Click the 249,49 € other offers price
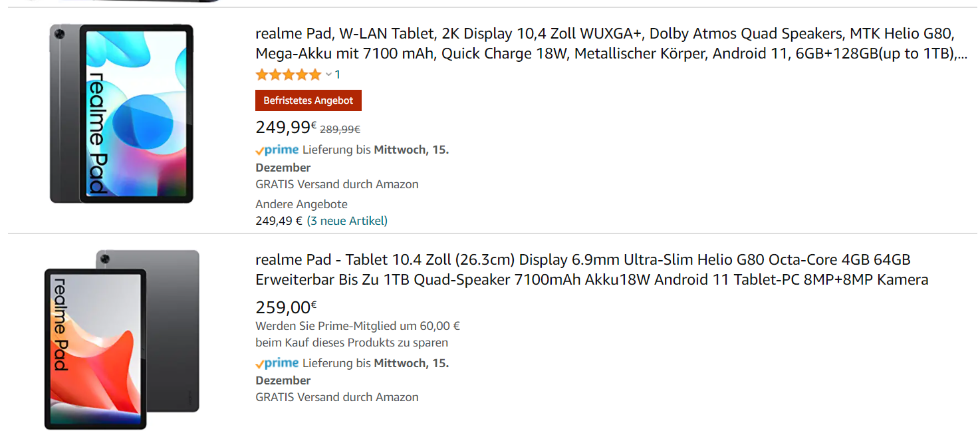The height and width of the screenshot is (433, 980). coord(279,221)
